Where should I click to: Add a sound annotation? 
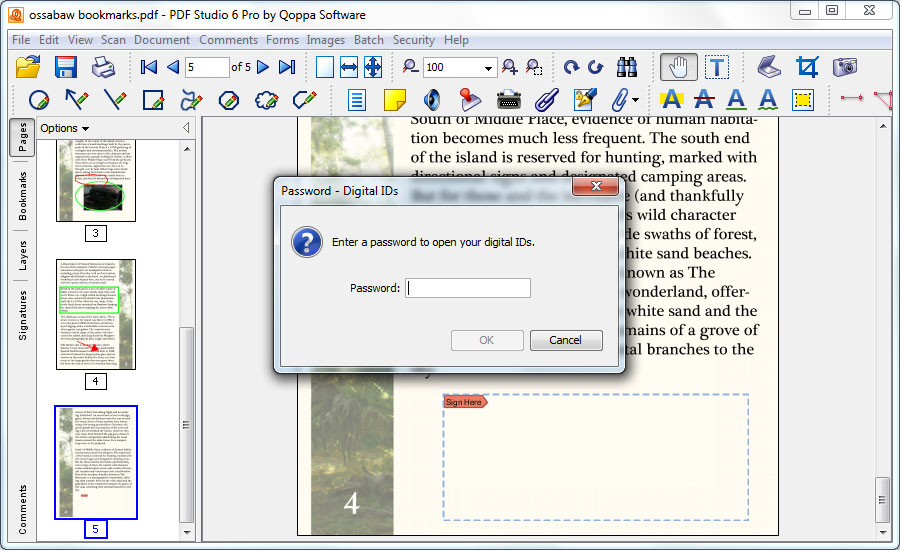click(x=432, y=100)
